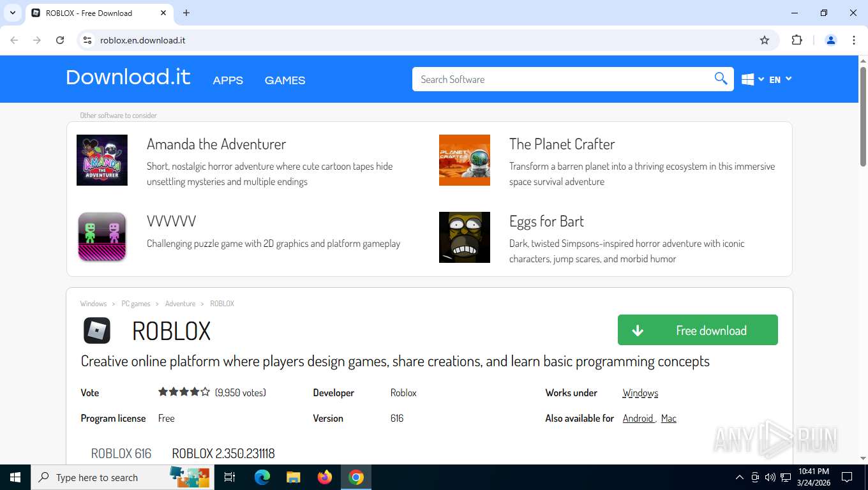Viewport: 868px width, 490px height.
Task: Launch Microsoft Edge from the taskbar
Action: (x=262, y=477)
